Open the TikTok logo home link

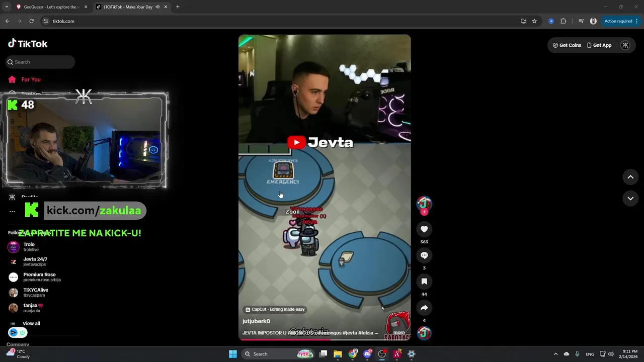coord(28,44)
